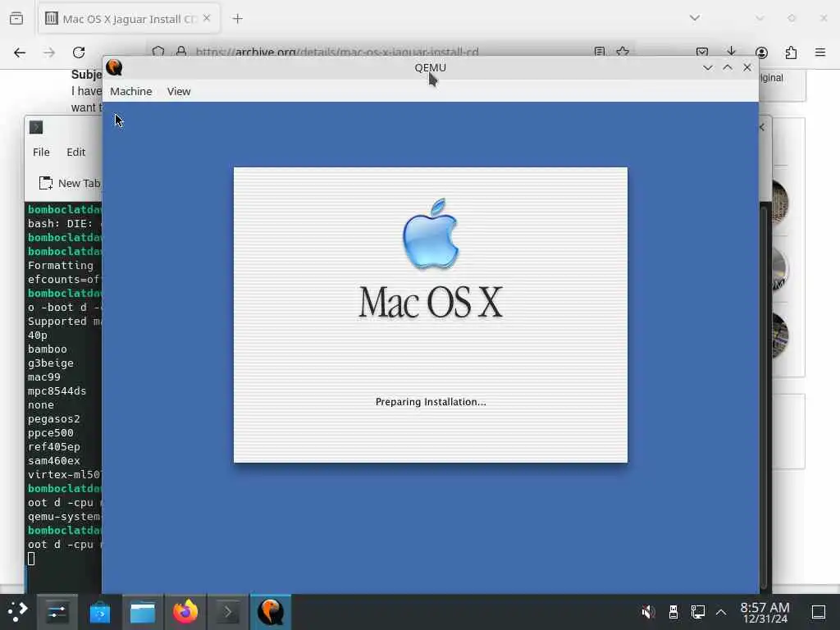This screenshot has height=630, width=840.
Task: Open the Firefox hamburger application menu
Action: click(x=820, y=52)
